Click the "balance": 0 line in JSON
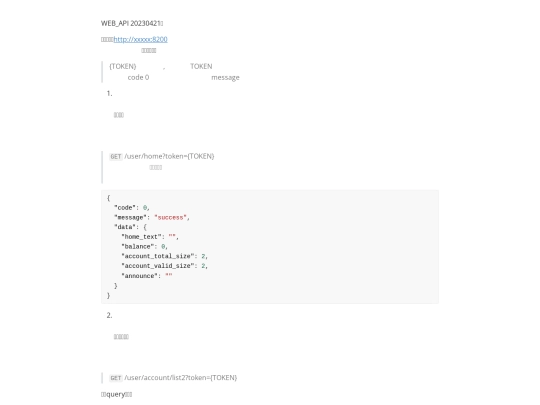Viewport: 540px width, 405px height. click(x=144, y=247)
